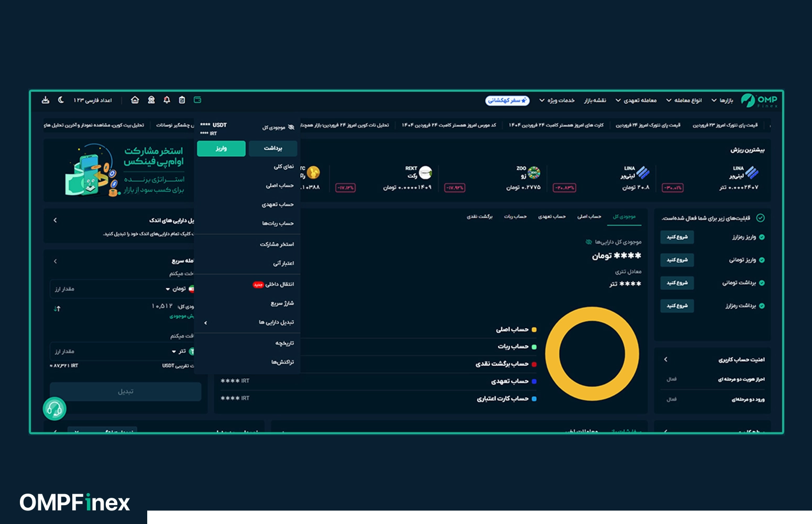The width and height of the screenshot is (812, 524).
Task: Click the برداشت withdraw button
Action: (x=273, y=148)
